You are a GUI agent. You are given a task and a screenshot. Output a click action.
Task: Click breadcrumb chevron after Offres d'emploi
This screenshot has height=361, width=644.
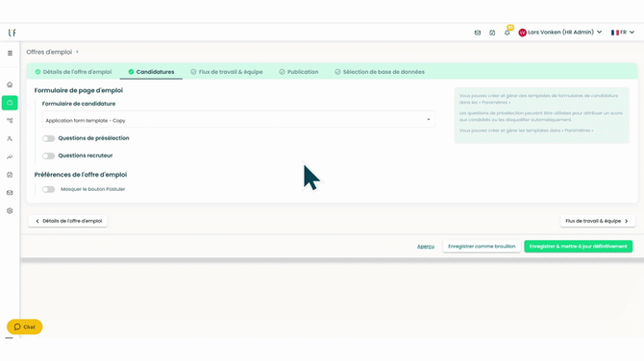[x=77, y=52]
